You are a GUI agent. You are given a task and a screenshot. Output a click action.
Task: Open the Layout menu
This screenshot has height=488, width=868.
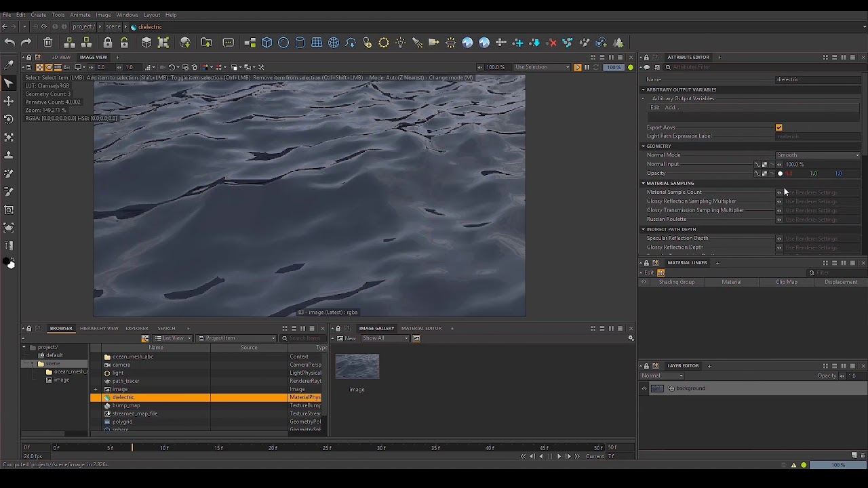click(x=152, y=15)
